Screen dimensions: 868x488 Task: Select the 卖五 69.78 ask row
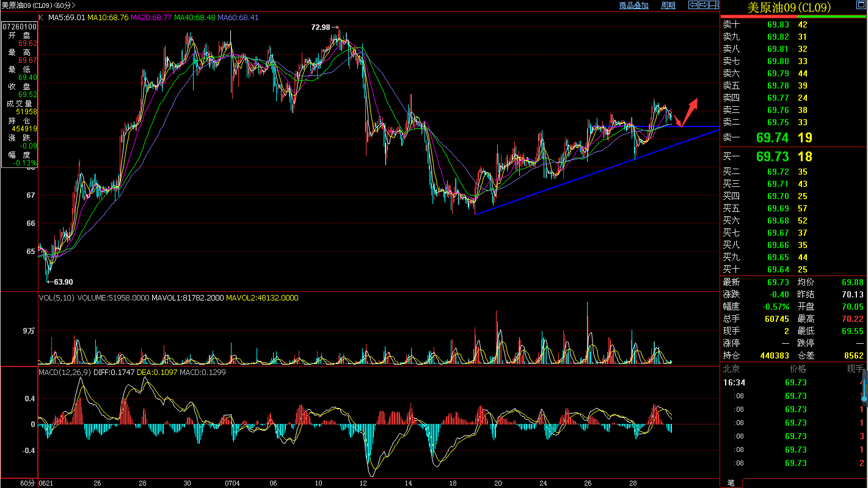point(793,86)
